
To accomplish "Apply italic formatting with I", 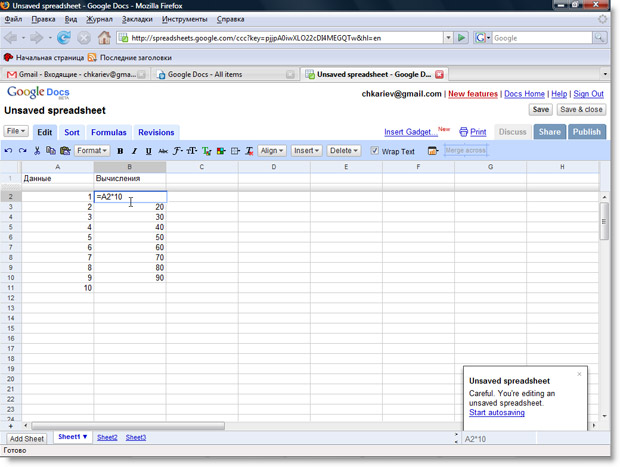I will pyautogui.click(x=134, y=151).
